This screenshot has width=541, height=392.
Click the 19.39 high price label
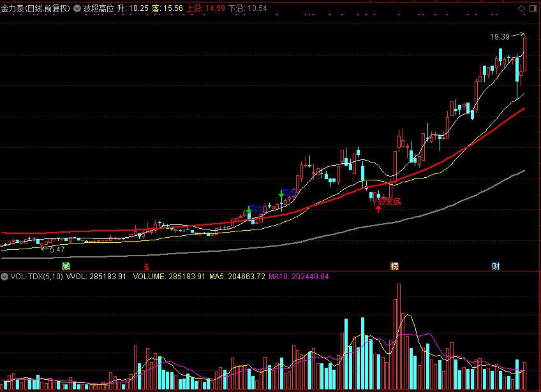[x=500, y=37]
